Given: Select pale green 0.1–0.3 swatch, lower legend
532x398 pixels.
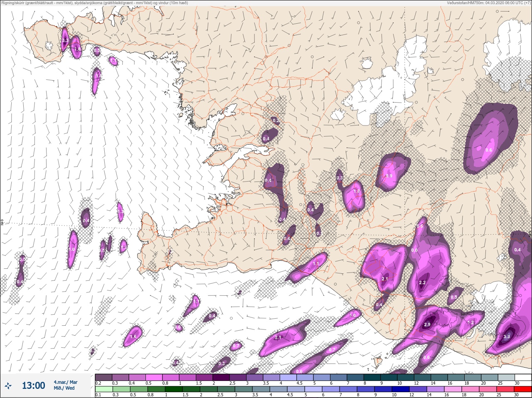Looking at the screenshot, I should (x=103, y=389).
